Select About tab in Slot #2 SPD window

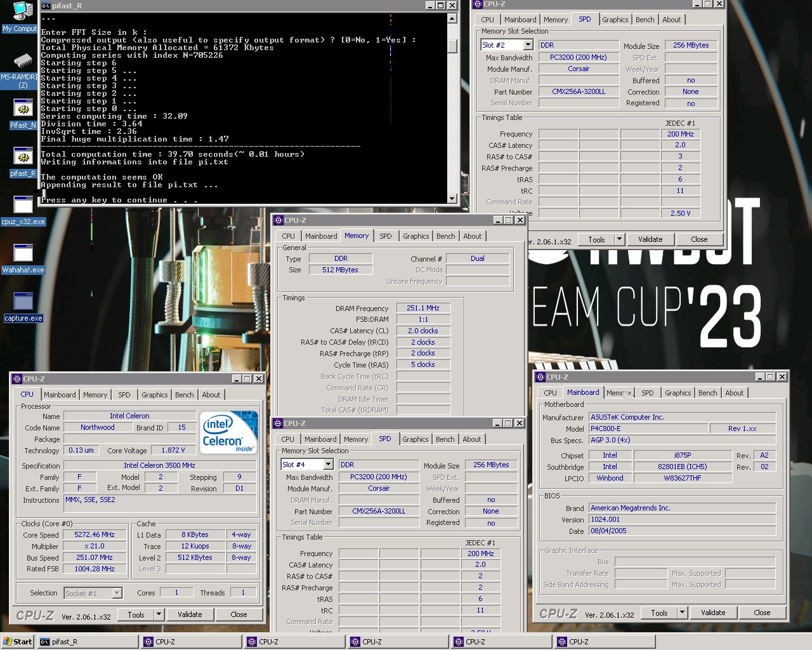pos(671,20)
